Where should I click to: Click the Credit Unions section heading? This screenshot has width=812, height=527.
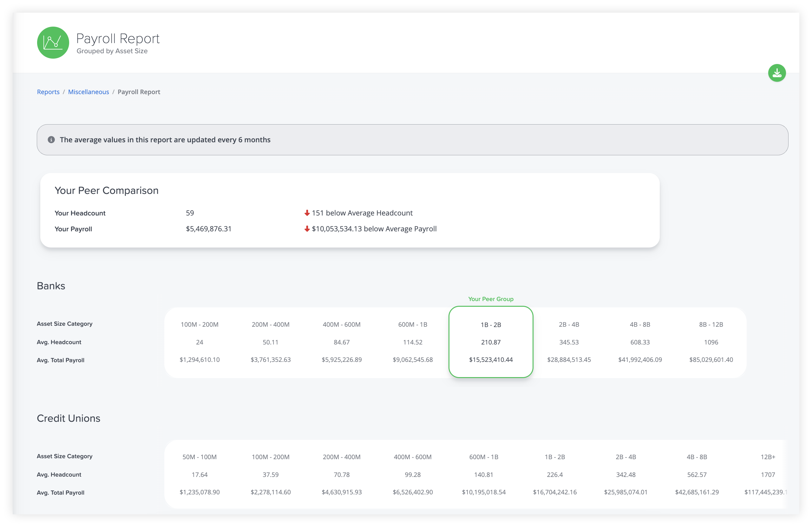pyautogui.click(x=69, y=419)
